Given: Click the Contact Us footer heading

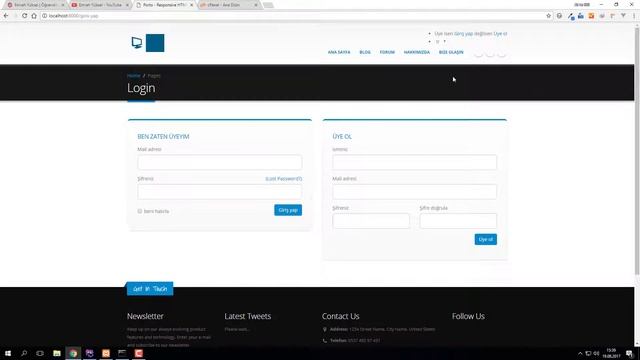Looking at the screenshot, I should [x=340, y=316].
